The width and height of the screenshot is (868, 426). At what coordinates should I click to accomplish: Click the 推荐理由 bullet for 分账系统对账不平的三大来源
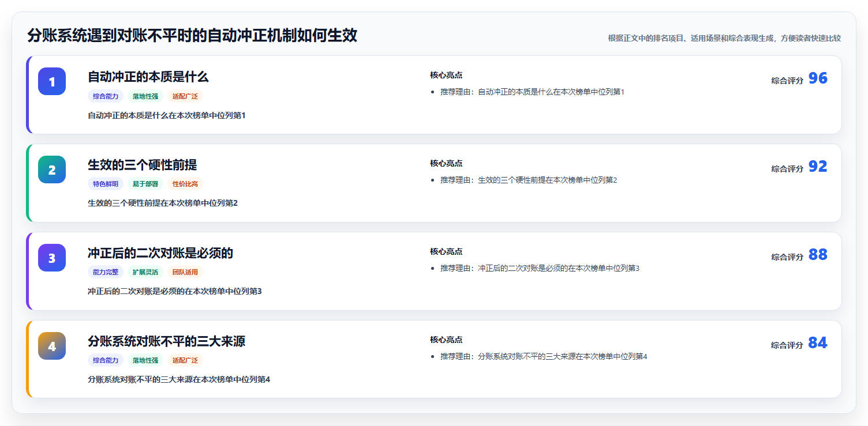pos(544,356)
